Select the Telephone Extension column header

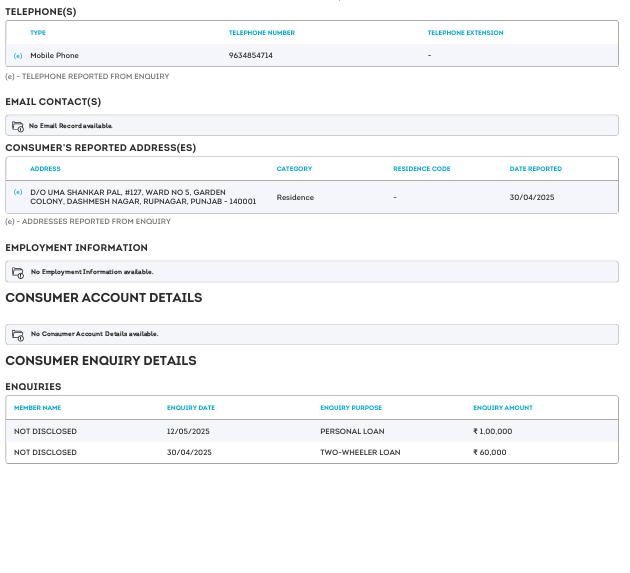tap(465, 33)
